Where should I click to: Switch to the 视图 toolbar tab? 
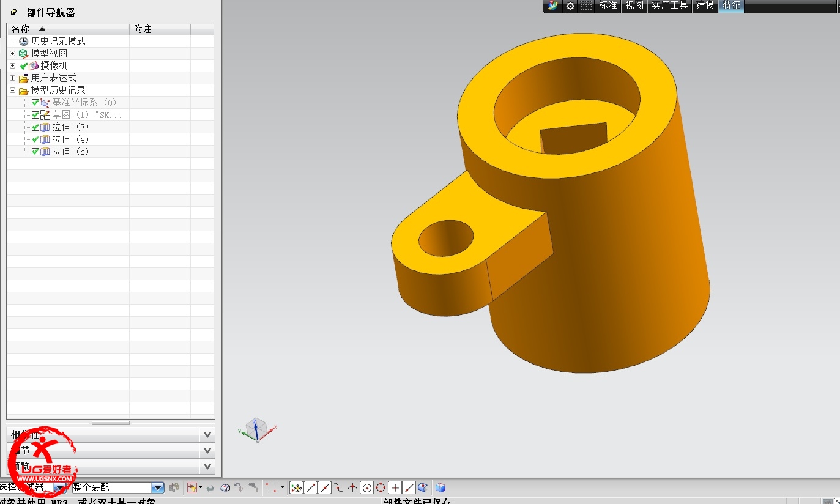(634, 6)
